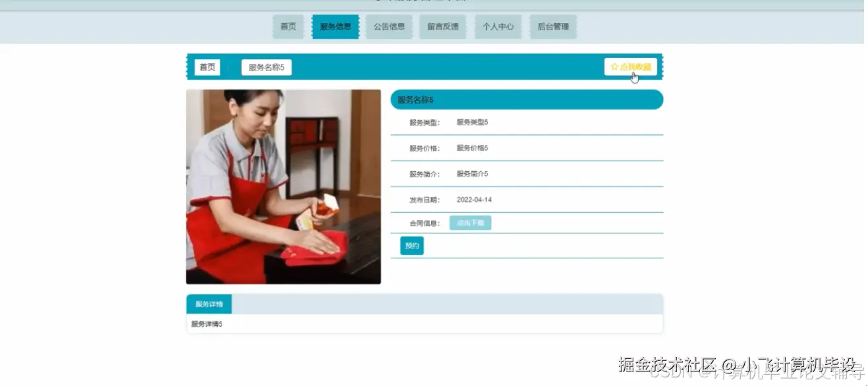Open the 后台管理 tab
The height and width of the screenshot is (386, 868).
point(553,27)
